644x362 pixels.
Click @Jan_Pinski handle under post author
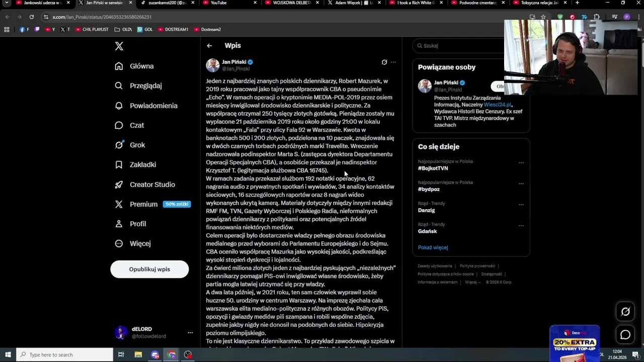(x=236, y=69)
